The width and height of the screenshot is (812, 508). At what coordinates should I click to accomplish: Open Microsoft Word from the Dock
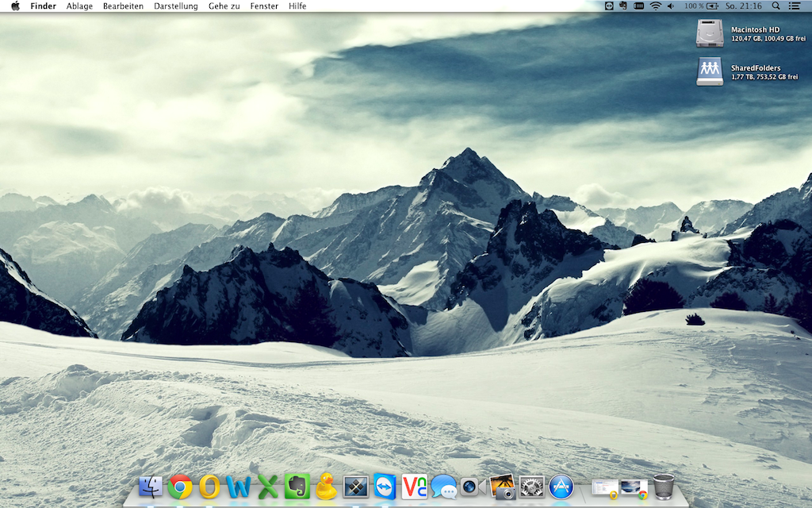238,487
